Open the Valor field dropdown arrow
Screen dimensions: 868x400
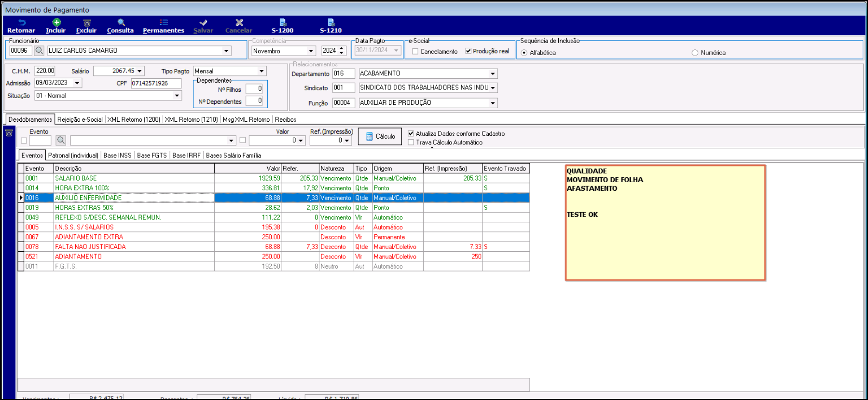point(301,141)
